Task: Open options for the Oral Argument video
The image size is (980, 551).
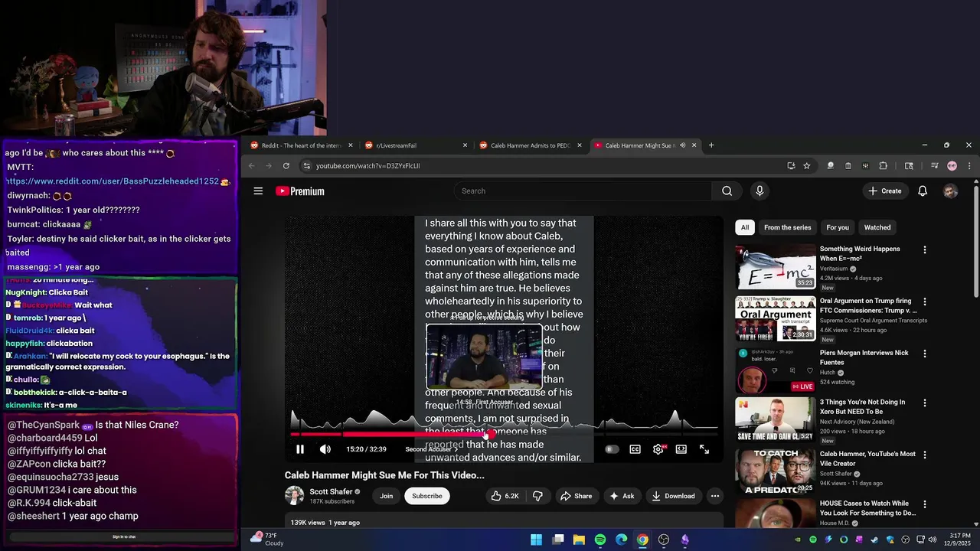Action: click(x=924, y=302)
